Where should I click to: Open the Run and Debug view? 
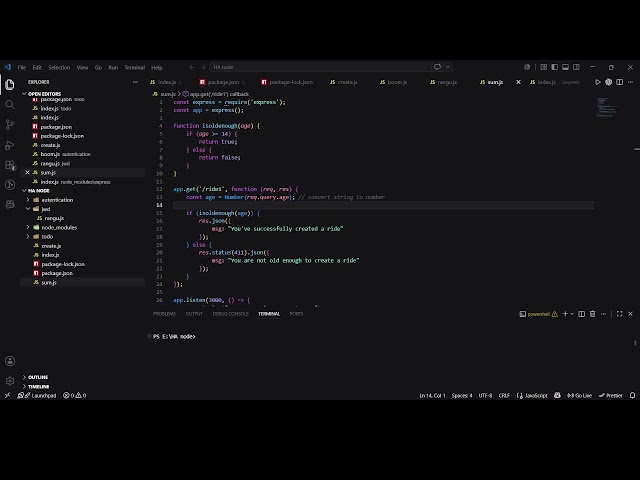[x=10, y=145]
